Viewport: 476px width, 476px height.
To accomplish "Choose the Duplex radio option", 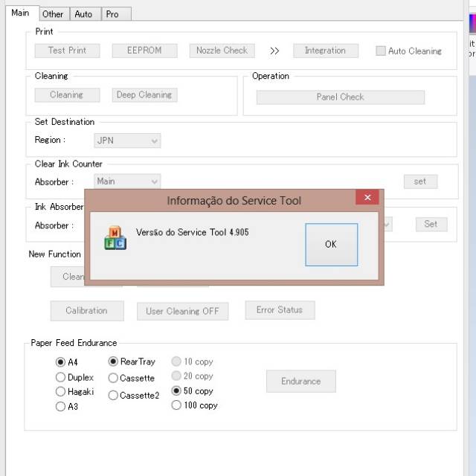I will [61, 377].
